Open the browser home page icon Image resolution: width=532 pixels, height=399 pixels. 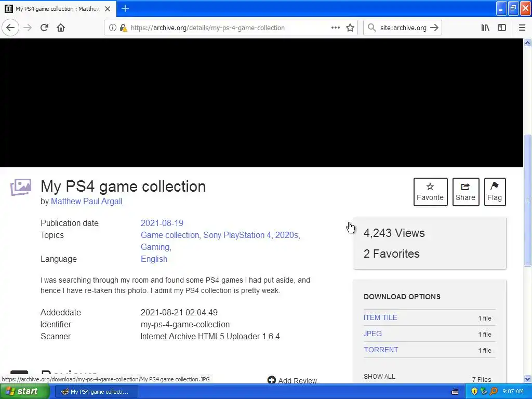[x=61, y=28]
